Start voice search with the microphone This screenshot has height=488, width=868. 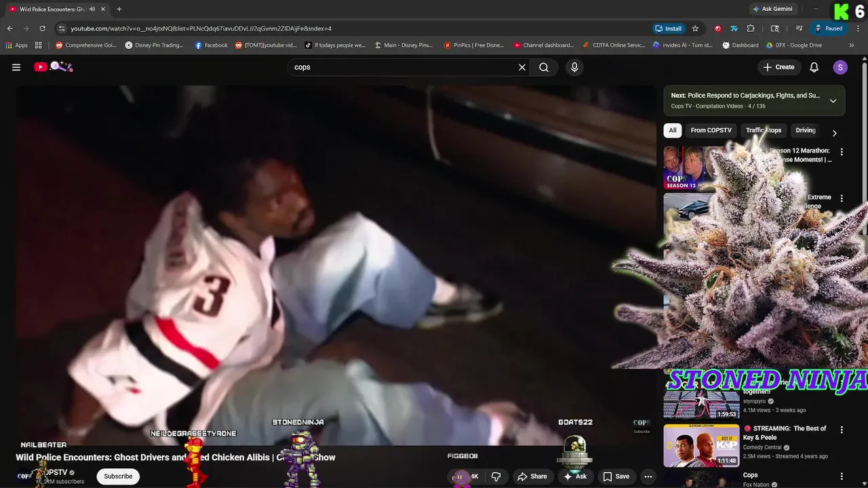coord(574,67)
